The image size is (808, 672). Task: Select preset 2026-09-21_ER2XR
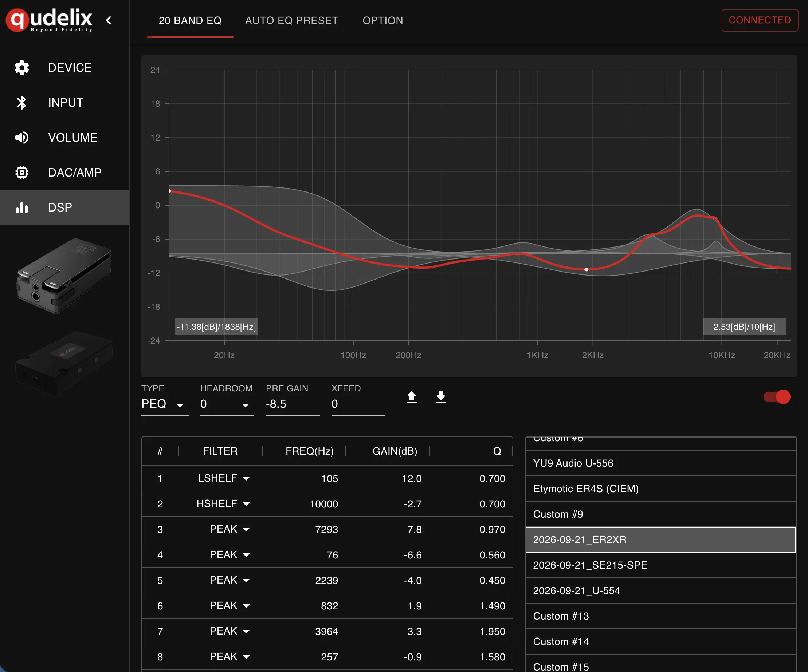pyautogui.click(x=660, y=540)
